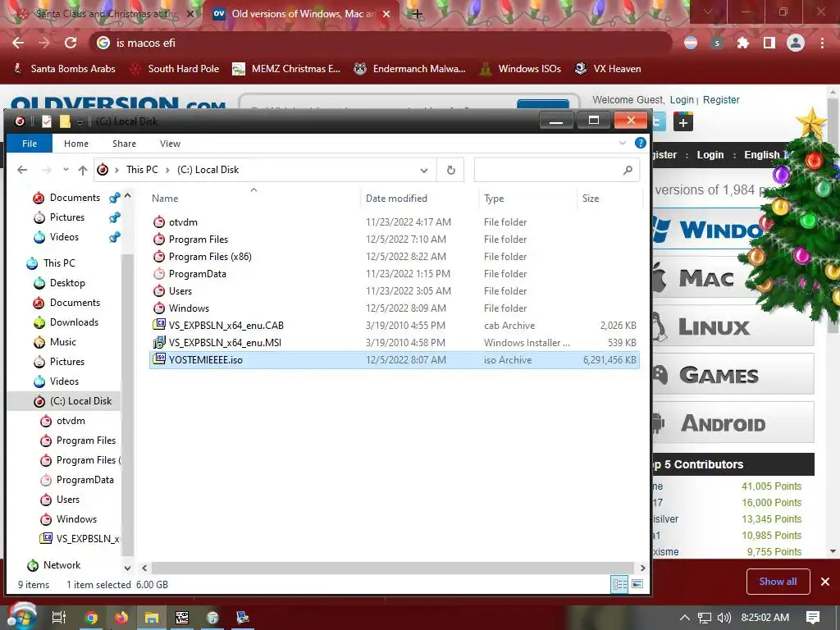840x630 pixels.
Task: Switch to Details view layout icon
Action: coord(620,584)
